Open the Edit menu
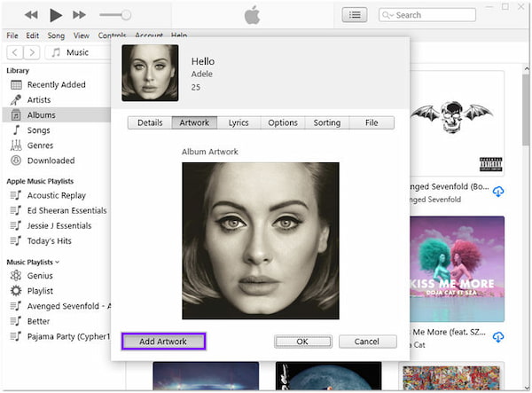The image size is (532, 393). (x=33, y=35)
